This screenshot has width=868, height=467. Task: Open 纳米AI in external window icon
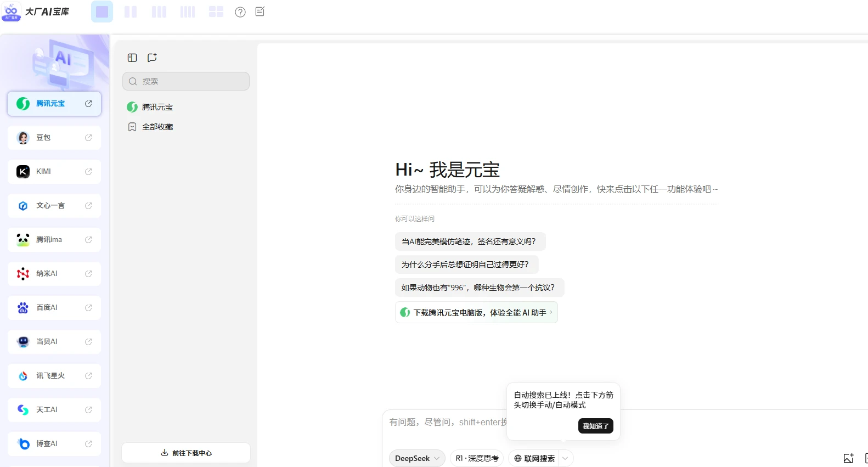pos(88,274)
